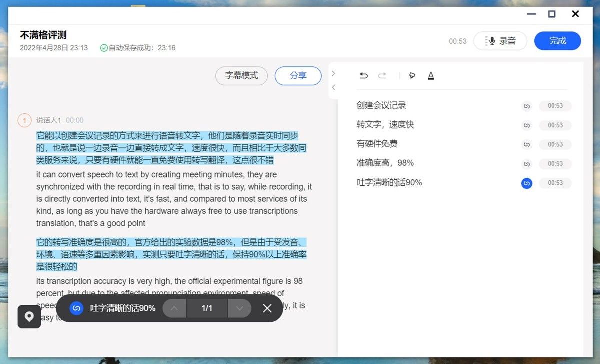The image size is (600, 364).
Task: Click the redo arrow icon
Action: 382,76
